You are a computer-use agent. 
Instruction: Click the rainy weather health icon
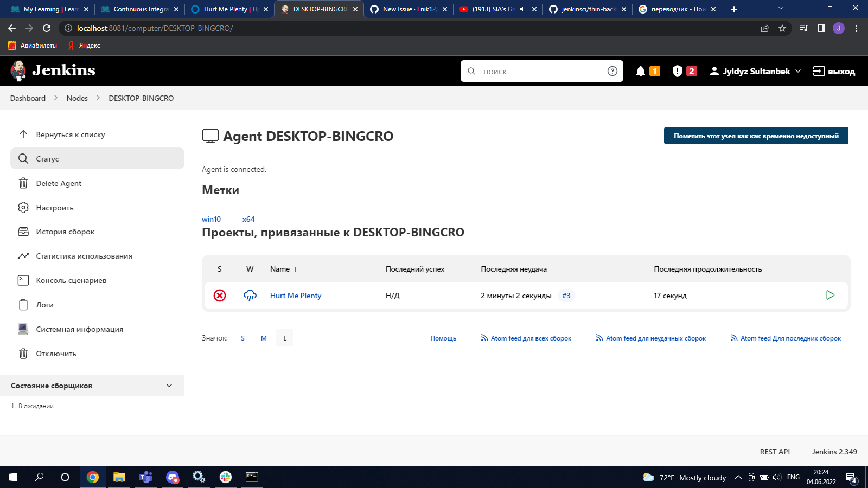250,296
